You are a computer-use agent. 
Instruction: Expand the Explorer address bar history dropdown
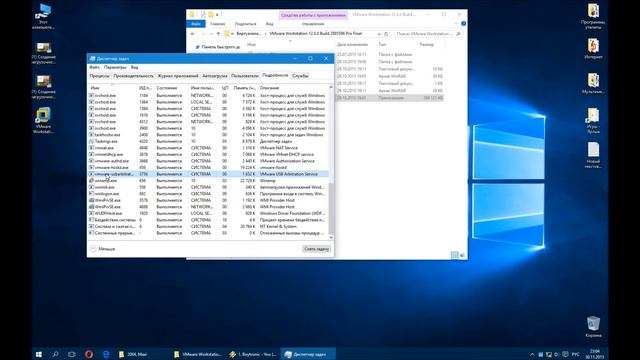tap(379, 34)
